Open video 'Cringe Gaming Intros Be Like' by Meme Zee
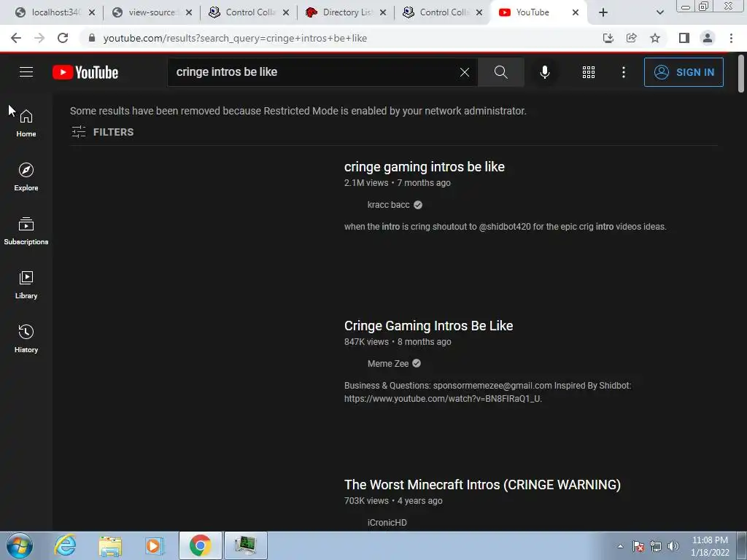This screenshot has width=747, height=560. 429,326
